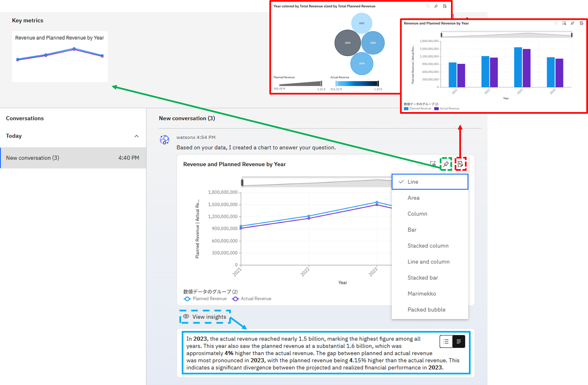Click the 2023 Planned Revenue bar in the bar chart

tap(518, 67)
